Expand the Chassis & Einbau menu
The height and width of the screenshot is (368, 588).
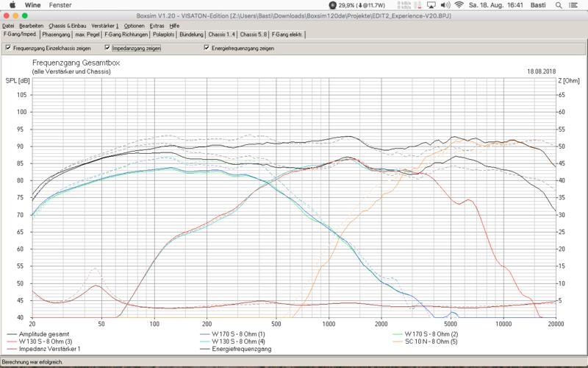[62, 25]
